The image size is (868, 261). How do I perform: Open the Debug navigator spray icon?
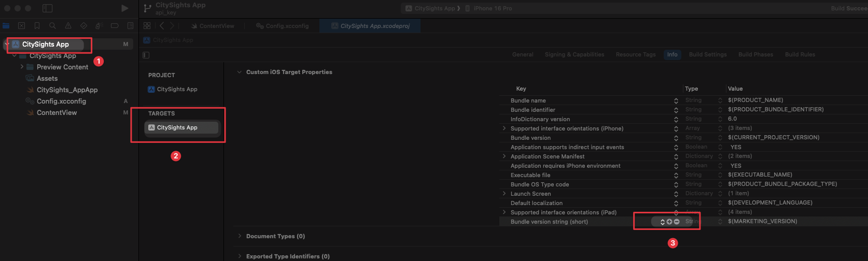[99, 25]
